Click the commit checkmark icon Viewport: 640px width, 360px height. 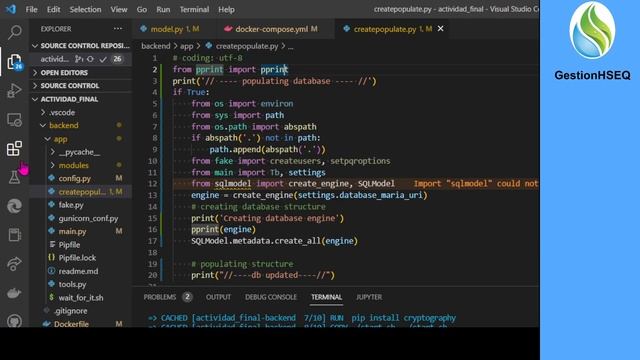[103, 59]
